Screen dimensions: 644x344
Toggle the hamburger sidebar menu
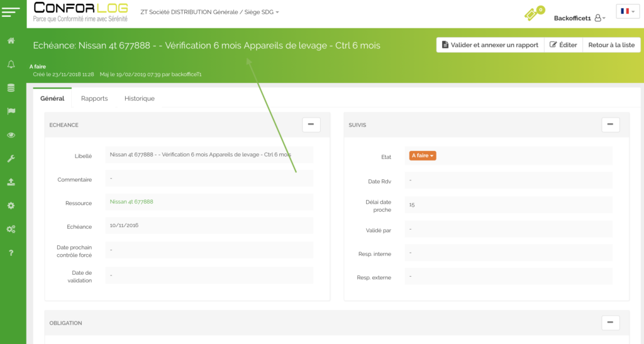[x=11, y=13]
